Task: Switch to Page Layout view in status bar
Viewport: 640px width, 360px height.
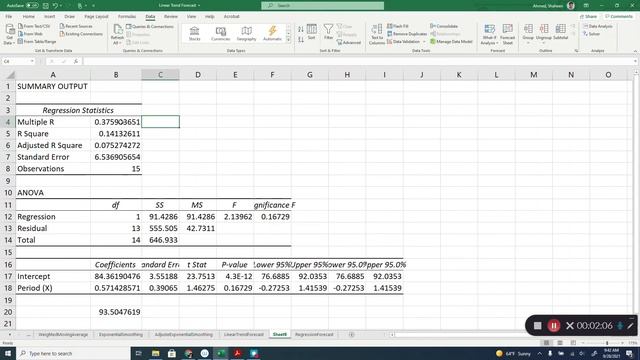Action: (560, 343)
